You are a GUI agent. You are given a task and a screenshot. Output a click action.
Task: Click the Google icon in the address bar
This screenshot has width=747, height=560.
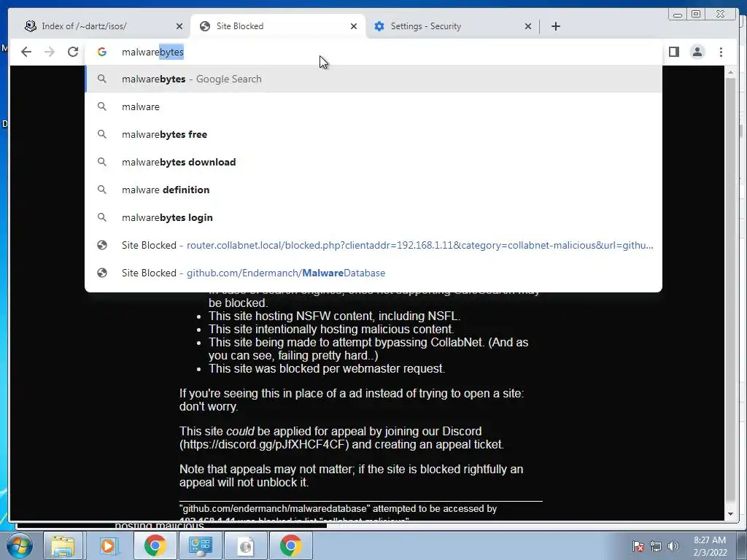click(102, 52)
